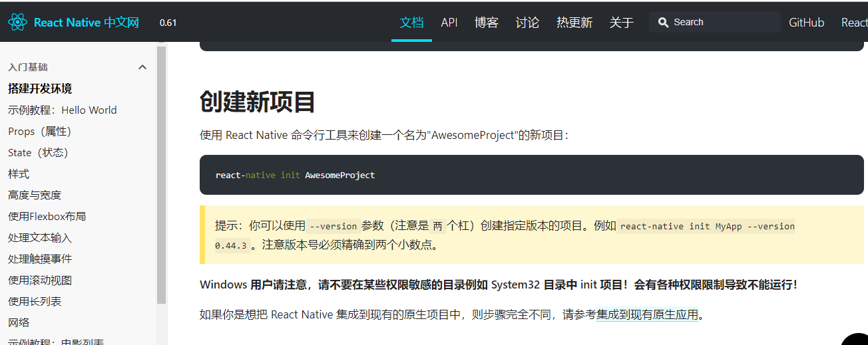Open the 0.61 version selector

pos(168,23)
